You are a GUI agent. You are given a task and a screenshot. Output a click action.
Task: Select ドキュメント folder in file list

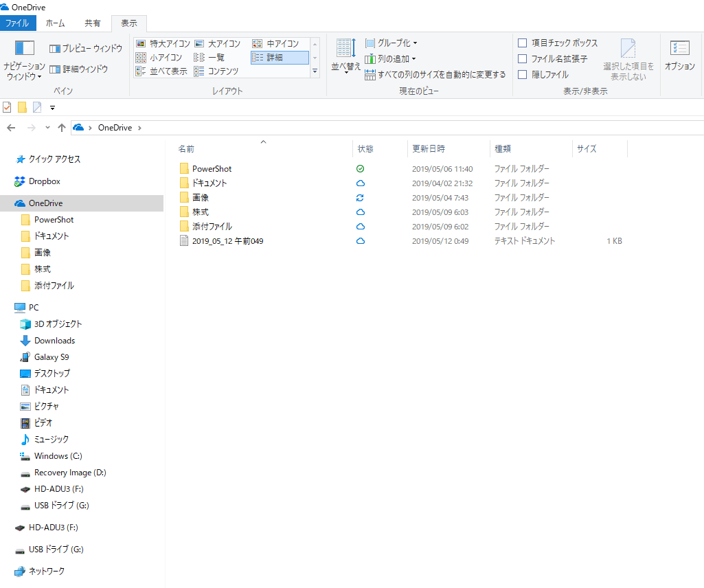(x=209, y=183)
